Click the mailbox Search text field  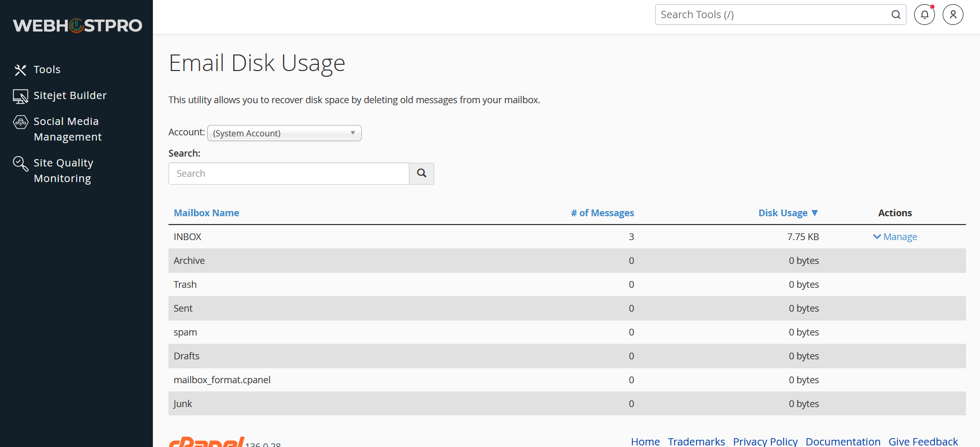tap(289, 173)
